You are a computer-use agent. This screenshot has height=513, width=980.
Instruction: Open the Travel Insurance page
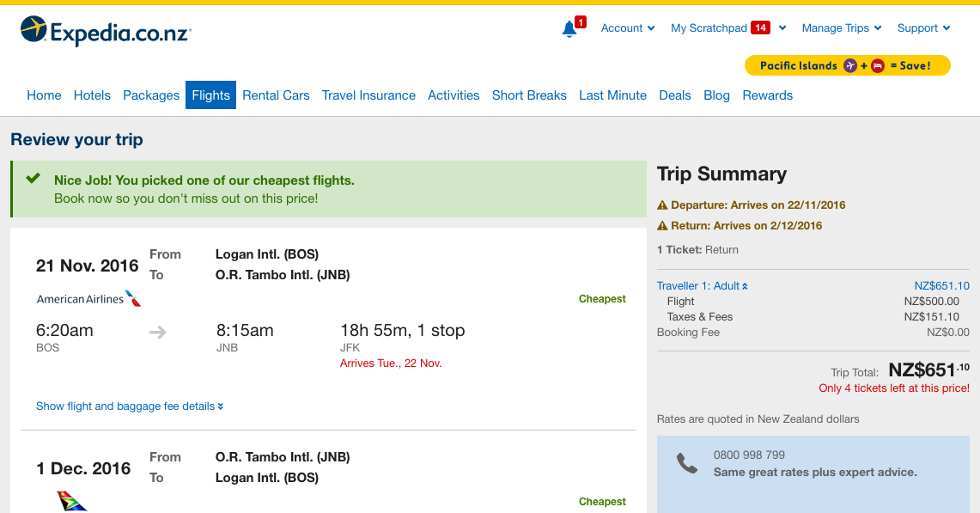coord(368,95)
